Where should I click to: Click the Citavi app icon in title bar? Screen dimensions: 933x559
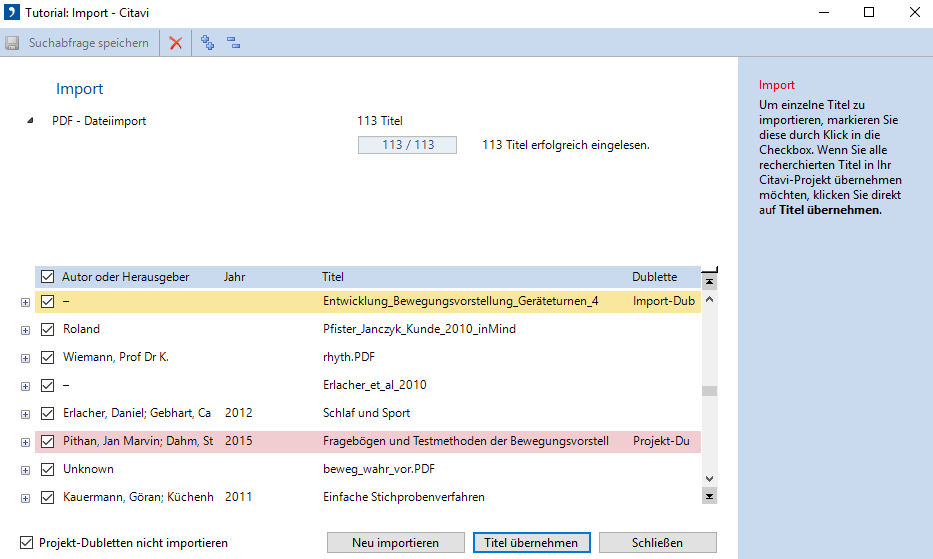point(11,12)
